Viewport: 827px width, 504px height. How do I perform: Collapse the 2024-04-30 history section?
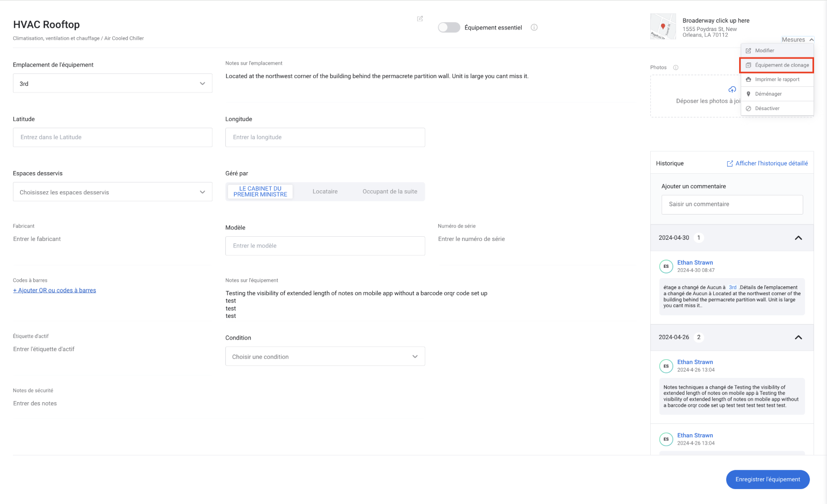(798, 238)
